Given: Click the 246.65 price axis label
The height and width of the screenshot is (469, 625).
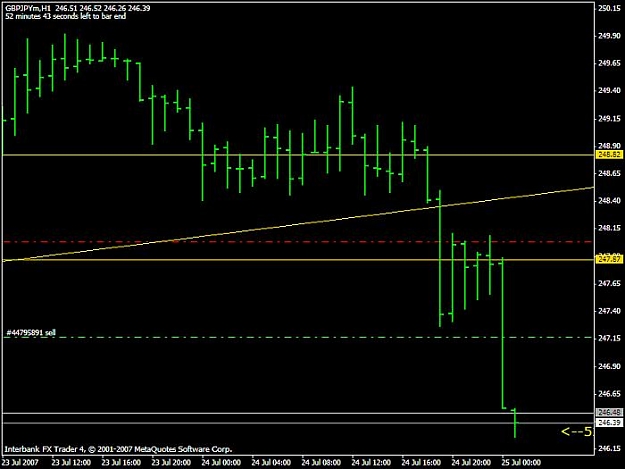Looking at the screenshot, I should click(x=610, y=394).
